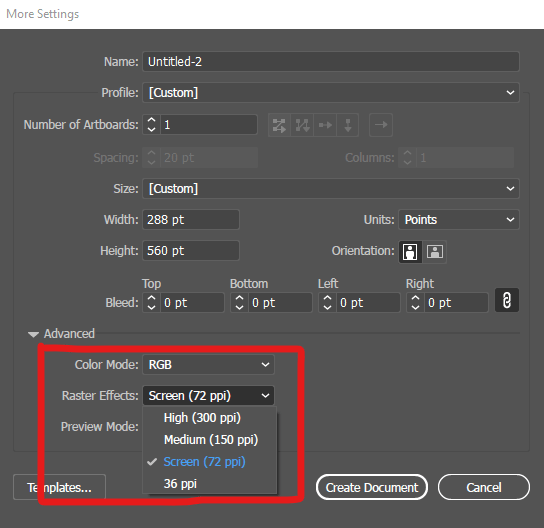Click Create Document button
The image size is (544, 528).
[x=372, y=487]
